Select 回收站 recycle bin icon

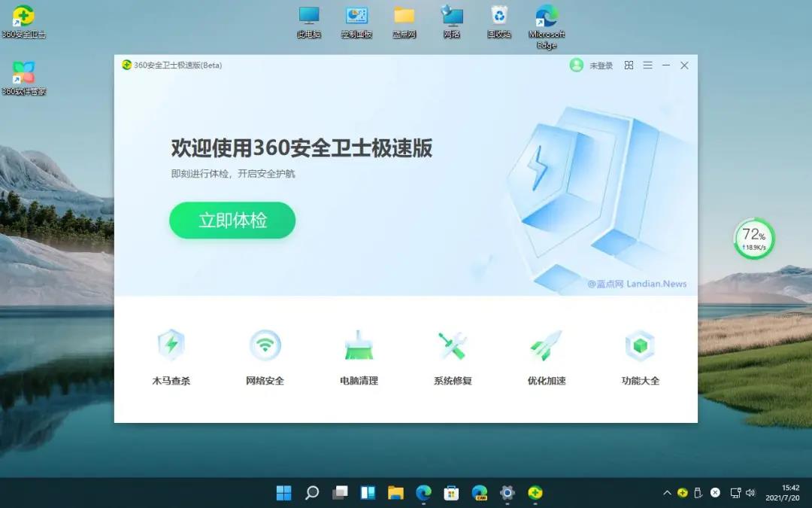[x=499, y=23]
